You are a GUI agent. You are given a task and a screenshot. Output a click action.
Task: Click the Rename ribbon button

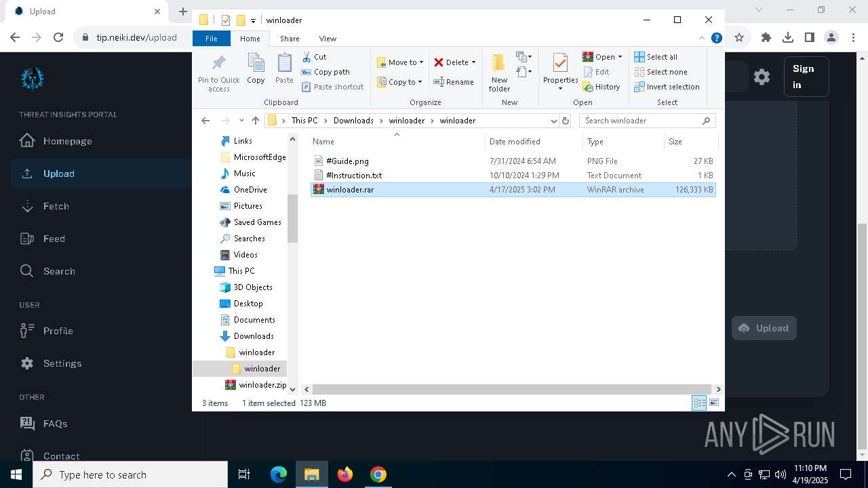454,82
